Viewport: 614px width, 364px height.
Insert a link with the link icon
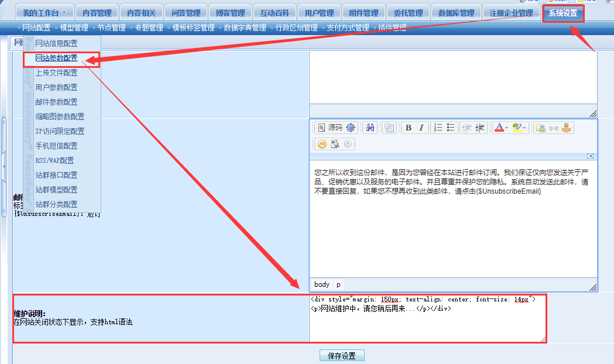tap(541, 128)
